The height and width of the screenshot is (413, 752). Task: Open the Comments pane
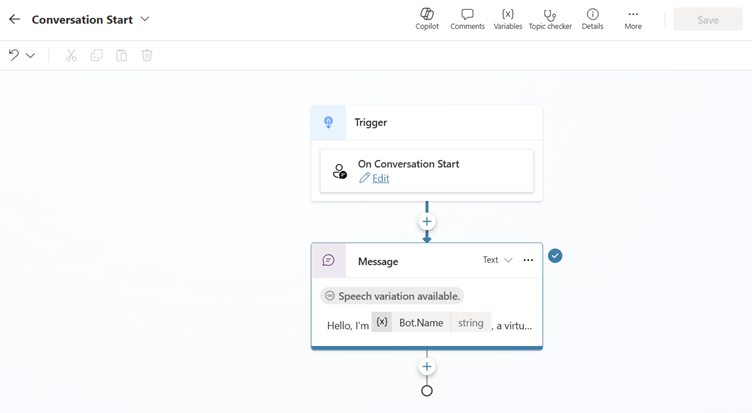(467, 19)
